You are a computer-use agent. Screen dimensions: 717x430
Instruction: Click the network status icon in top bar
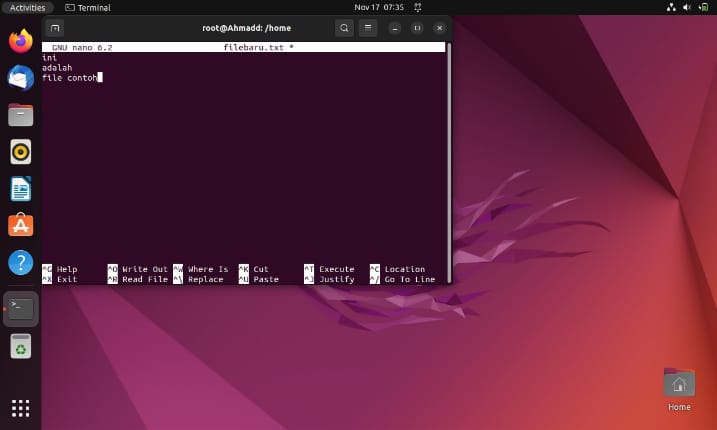[671, 7]
